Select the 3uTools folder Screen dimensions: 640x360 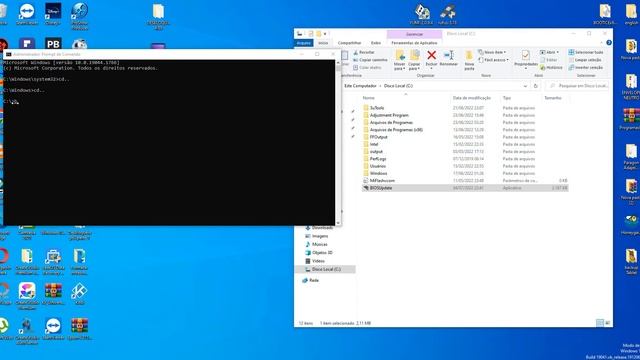click(x=377, y=108)
